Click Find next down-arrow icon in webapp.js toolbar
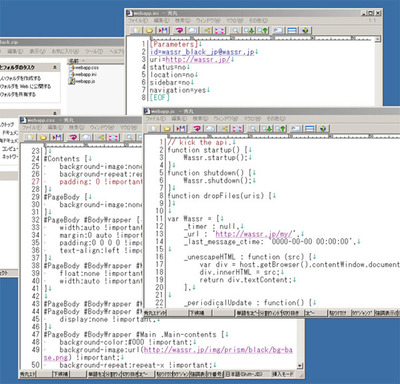Viewport: 400px width, 384px height. [267, 129]
